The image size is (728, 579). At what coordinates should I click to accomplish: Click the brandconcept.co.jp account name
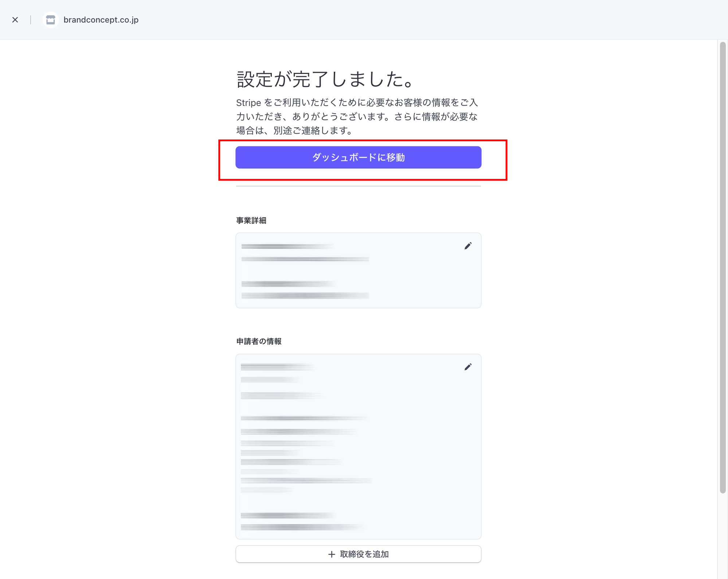101,20
